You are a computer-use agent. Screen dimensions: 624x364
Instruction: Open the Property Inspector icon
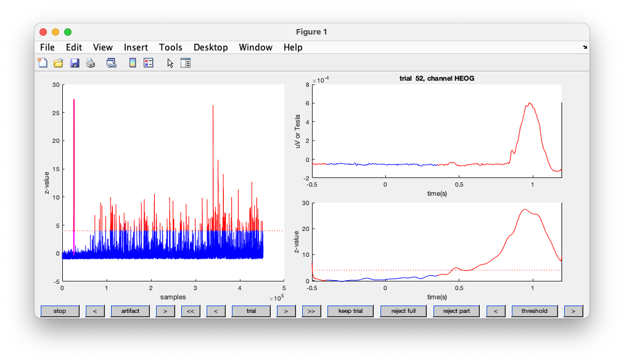186,63
